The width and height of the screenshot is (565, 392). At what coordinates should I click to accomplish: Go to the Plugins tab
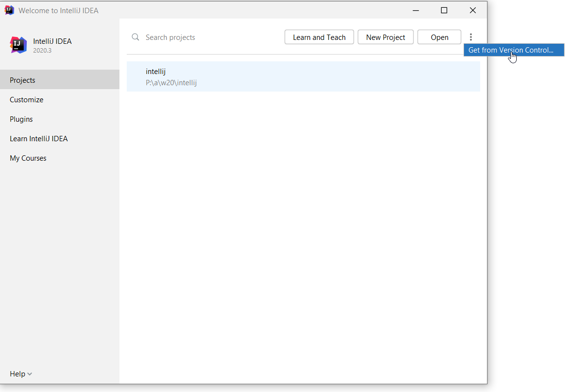tap(60, 119)
